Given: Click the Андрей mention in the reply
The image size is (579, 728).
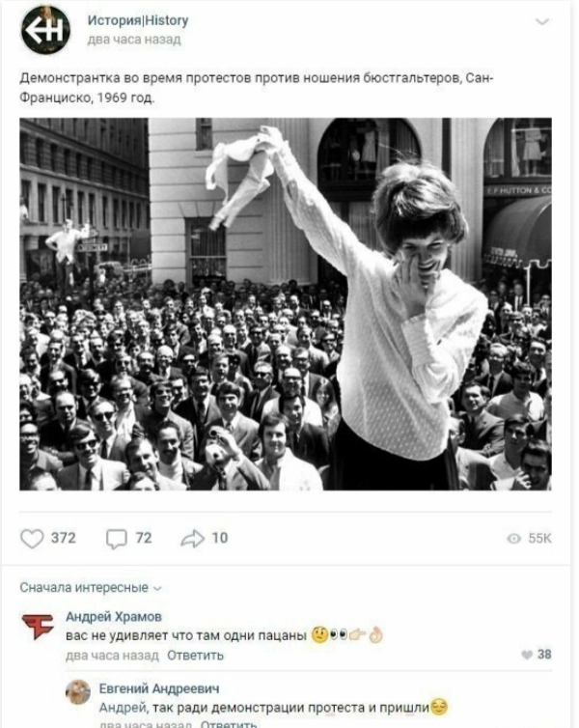Looking at the screenshot, I should (123, 708).
